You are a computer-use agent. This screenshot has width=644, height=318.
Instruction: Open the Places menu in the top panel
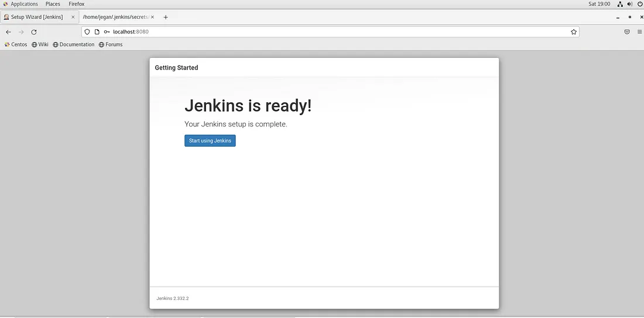click(53, 4)
